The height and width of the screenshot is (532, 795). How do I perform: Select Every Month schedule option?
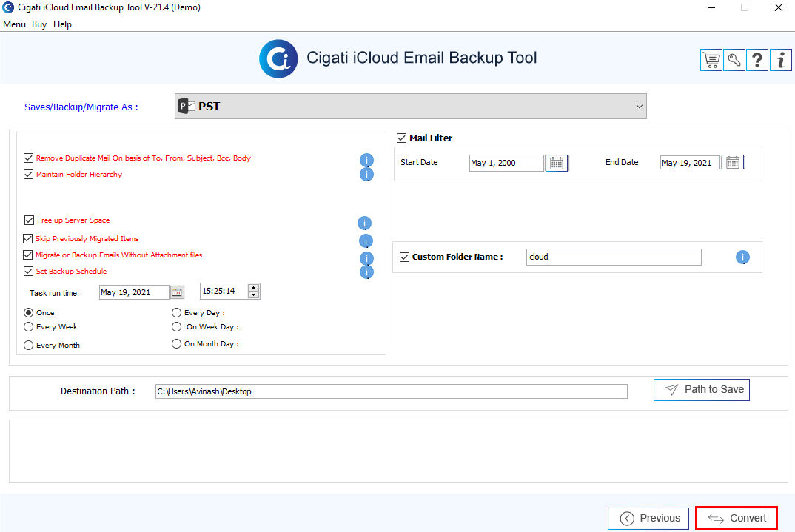click(x=28, y=345)
